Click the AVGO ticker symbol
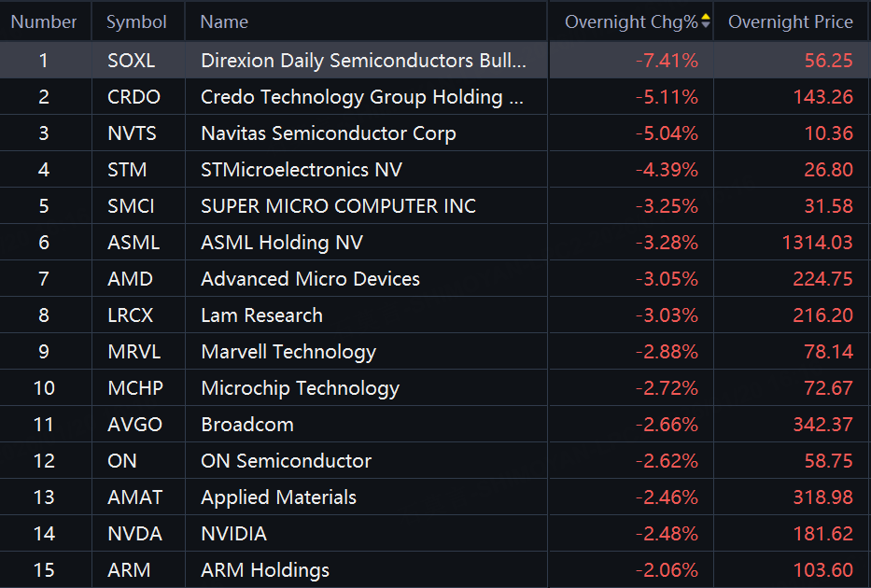The height and width of the screenshot is (588, 871). pyautogui.click(x=134, y=425)
